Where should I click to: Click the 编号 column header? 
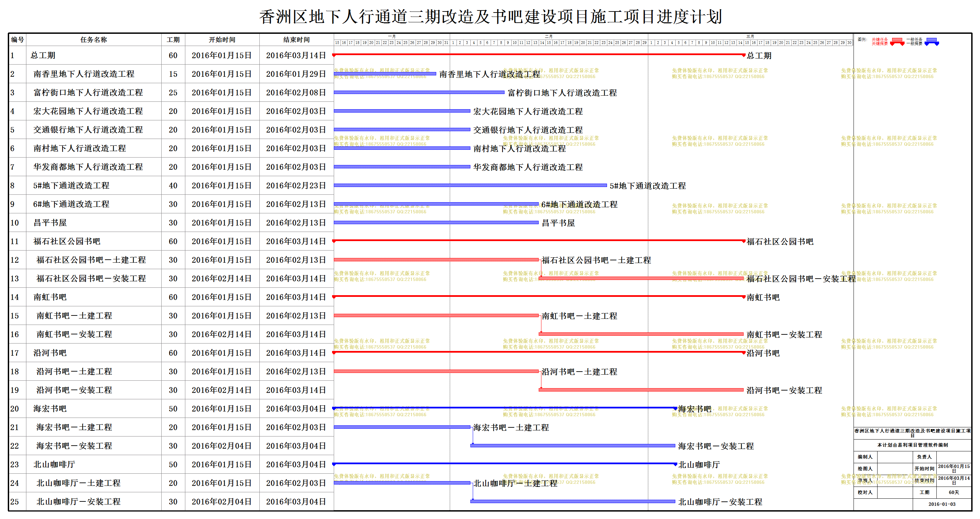point(17,40)
